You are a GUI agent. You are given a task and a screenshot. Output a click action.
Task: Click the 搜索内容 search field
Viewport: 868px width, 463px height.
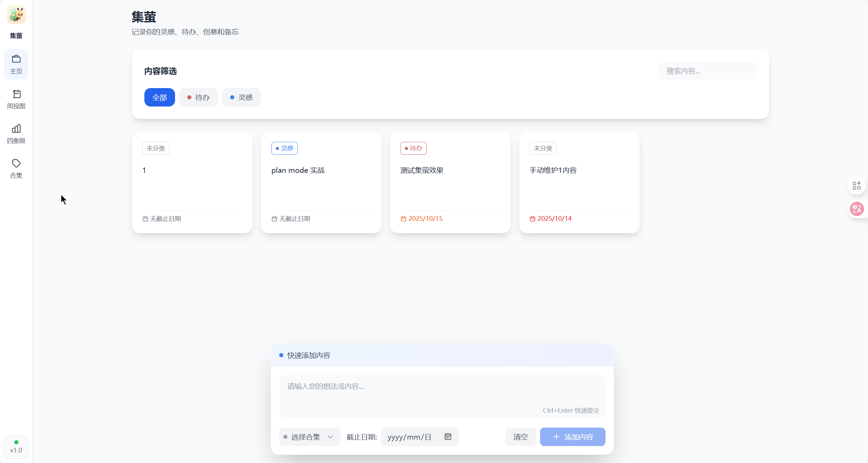(707, 71)
